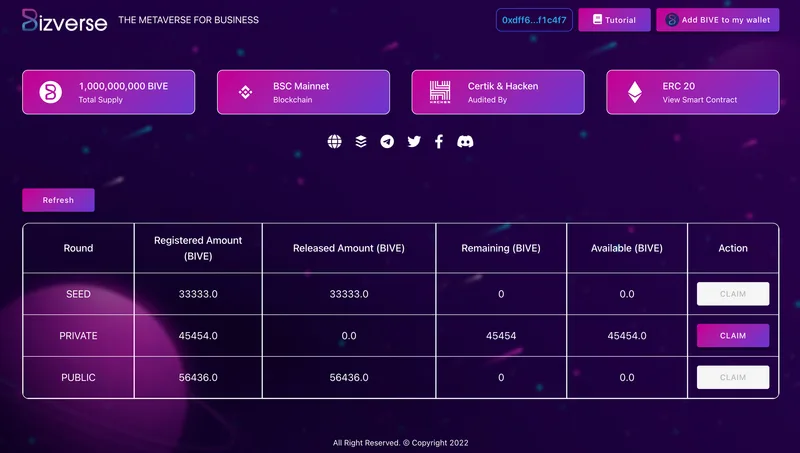Open the Telegram social icon
The image size is (800, 453).
coord(387,142)
